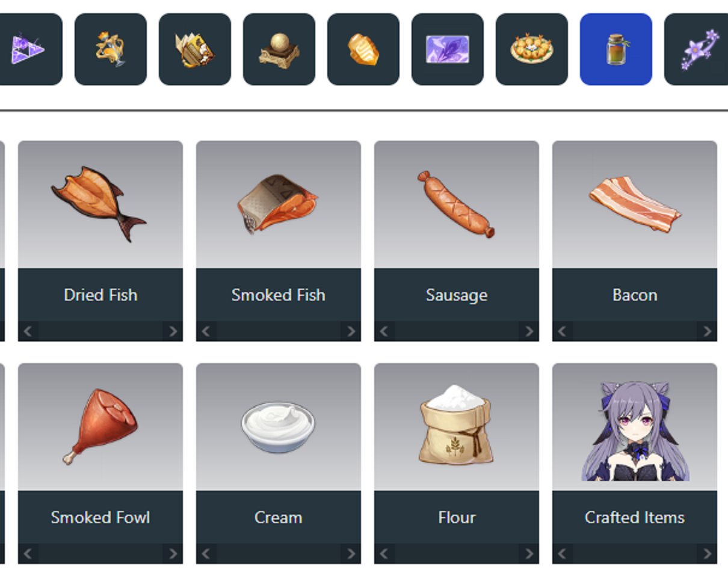This screenshot has width=728, height=576.
Task: Select the golden orb furnishing category icon
Action: 279,49
